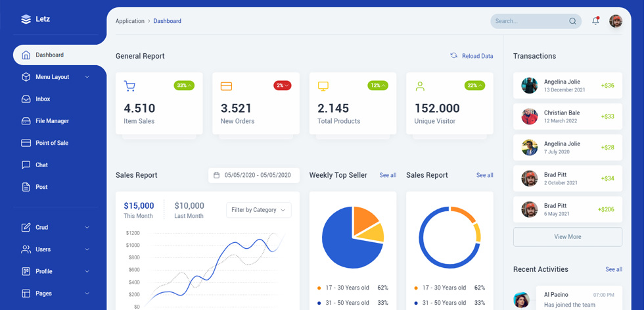Viewport: 644px width, 310px height.
Task: Click the Post document icon
Action: [26, 187]
